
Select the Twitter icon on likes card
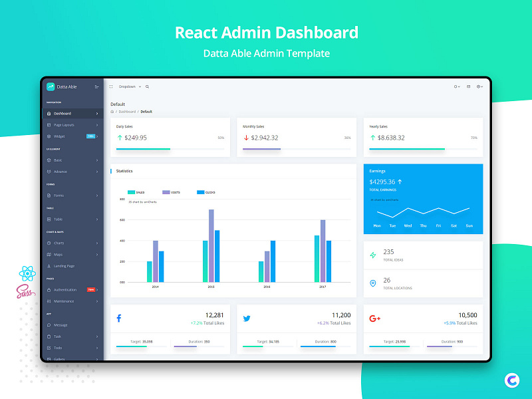coord(246,318)
